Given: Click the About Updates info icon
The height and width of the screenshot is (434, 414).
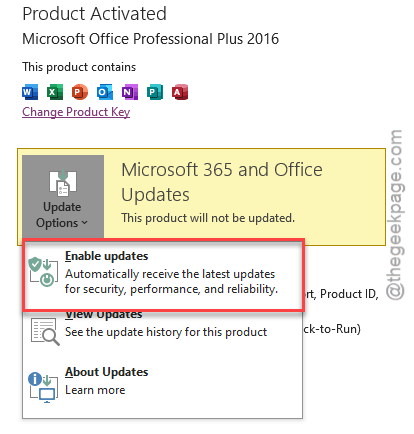Looking at the screenshot, I should coord(43,387).
